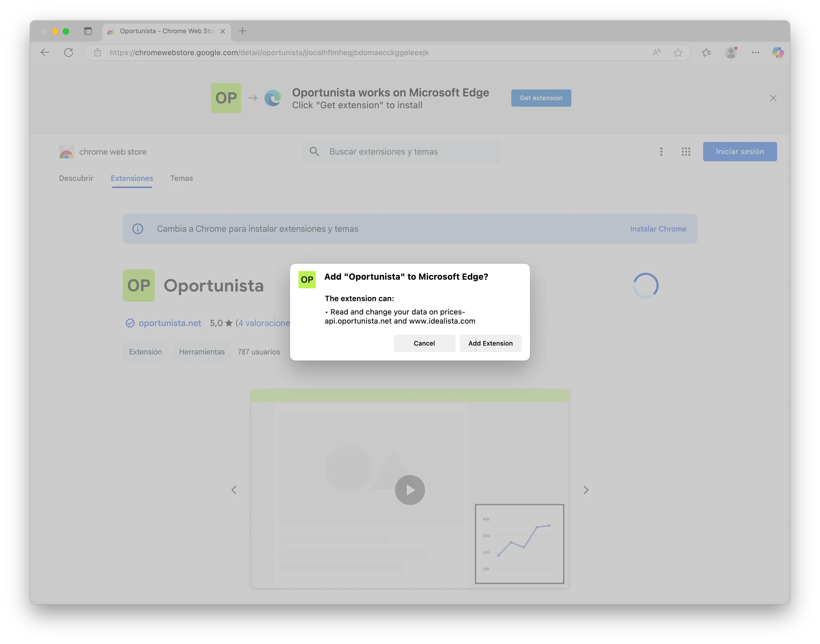The height and width of the screenshot is (644, 820).
Task: Open the tab actions menu icon
Action: (x=88, y=31)
